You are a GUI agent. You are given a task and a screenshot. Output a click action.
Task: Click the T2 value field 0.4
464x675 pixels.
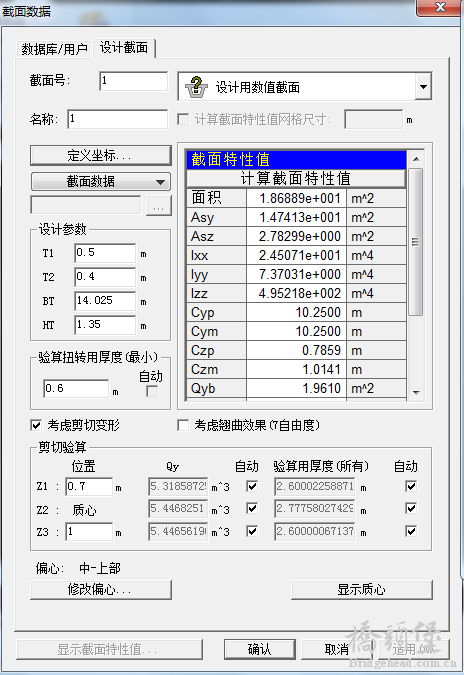click(105, 276)
